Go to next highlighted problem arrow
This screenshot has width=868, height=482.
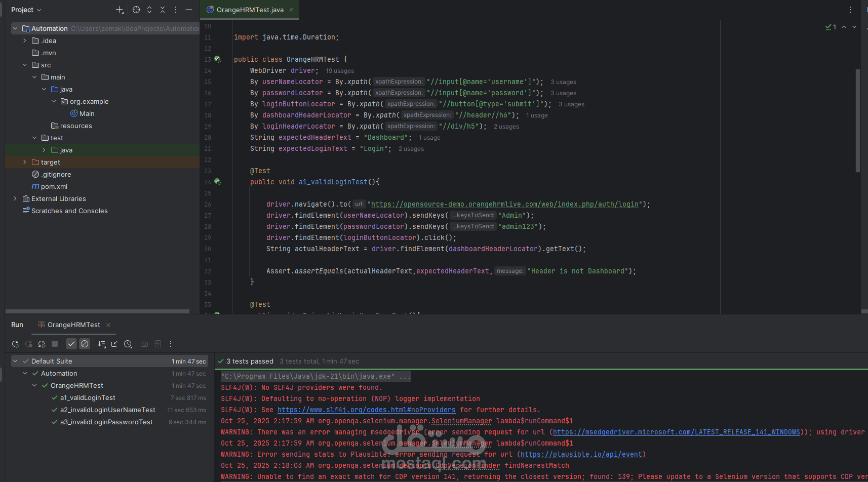pyautogui.click(x=854, y=27)
